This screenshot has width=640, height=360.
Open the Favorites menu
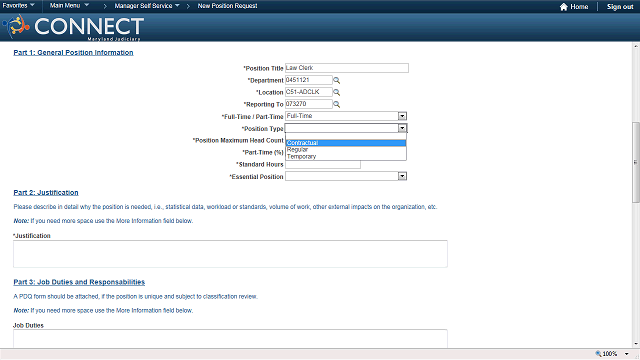(18, 6)
